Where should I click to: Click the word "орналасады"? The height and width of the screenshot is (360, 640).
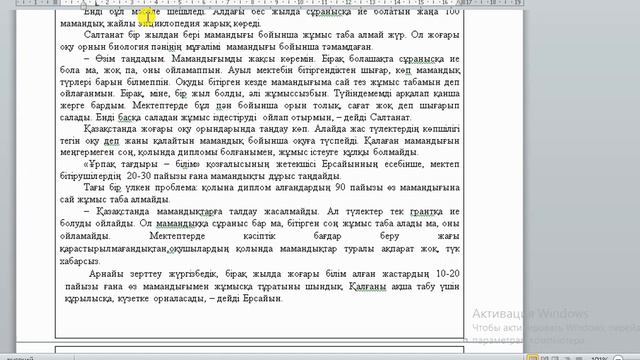click(180, 299)
